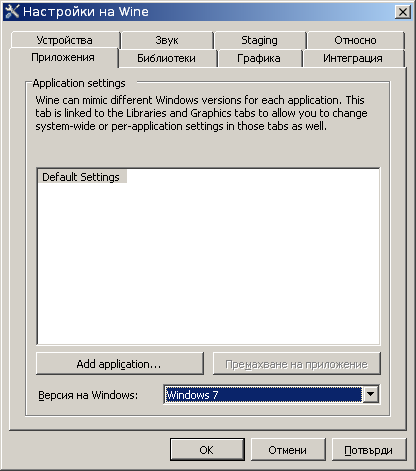Open the Интеграция tab

(353, 58)
